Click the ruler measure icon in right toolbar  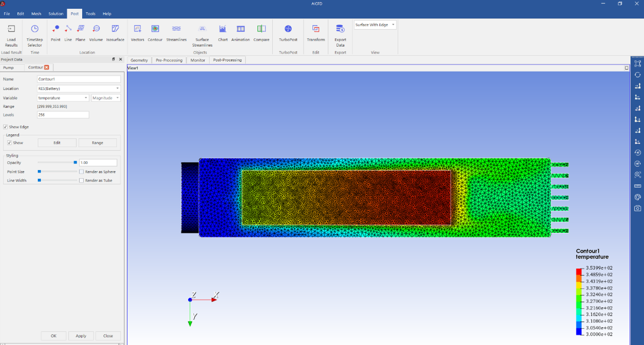[x=637, y=186]
